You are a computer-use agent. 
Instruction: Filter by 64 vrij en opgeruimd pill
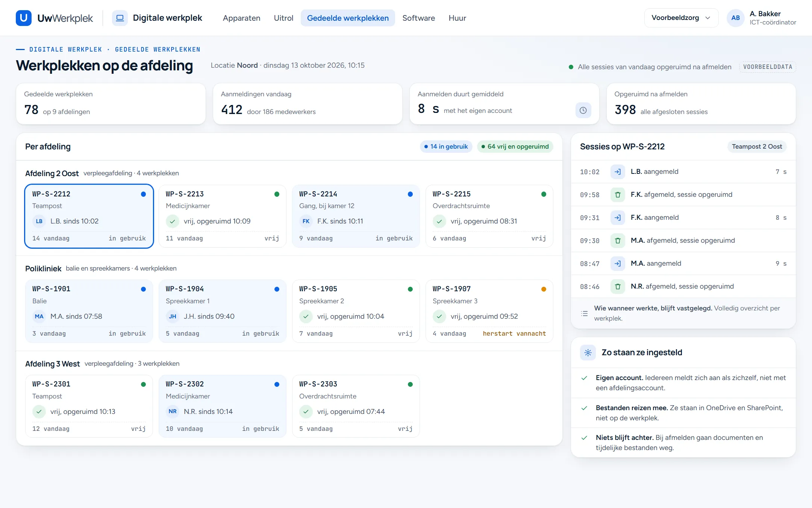point(515,147)
